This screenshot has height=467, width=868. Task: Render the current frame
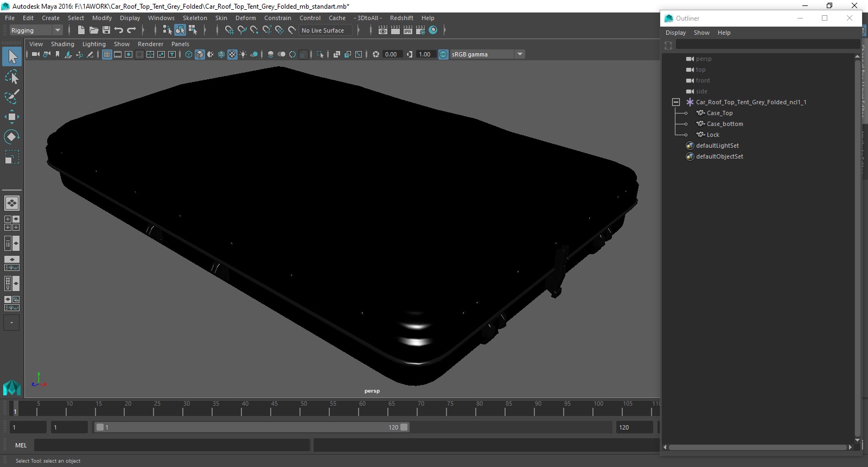[x=395, y=30]
